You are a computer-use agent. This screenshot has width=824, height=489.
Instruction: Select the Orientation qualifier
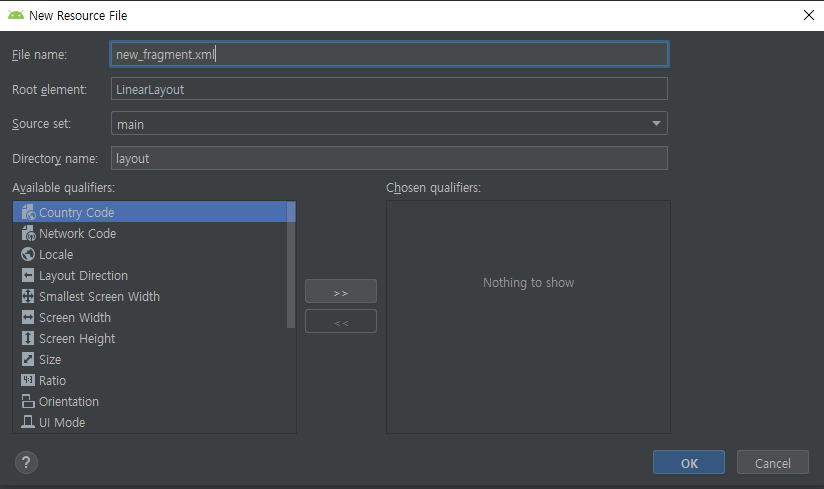[x=69, y=402]
